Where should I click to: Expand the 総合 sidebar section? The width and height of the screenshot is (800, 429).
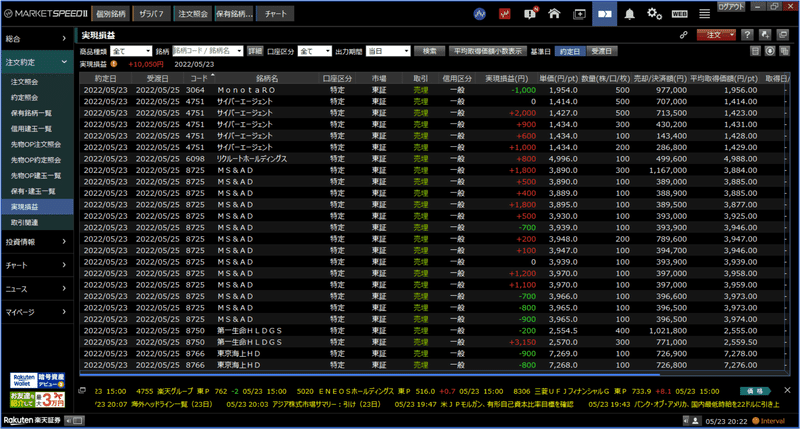point(36,38)
